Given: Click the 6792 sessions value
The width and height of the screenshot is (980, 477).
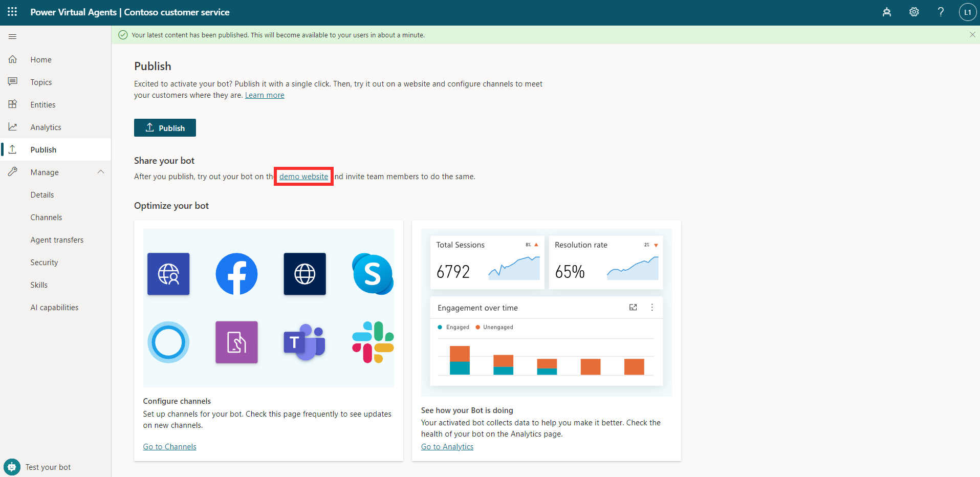Looking at the screenshot, I should [453, 272].
